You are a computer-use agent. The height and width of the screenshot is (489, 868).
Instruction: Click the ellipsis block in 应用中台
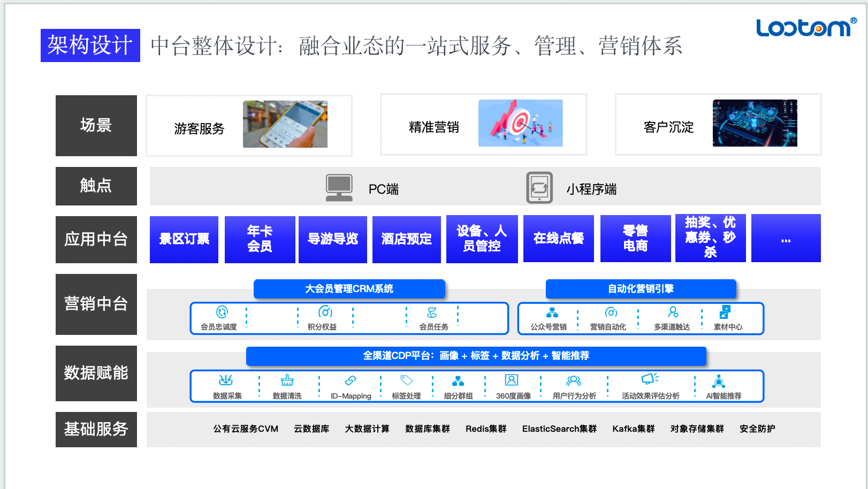coord(786,238)
